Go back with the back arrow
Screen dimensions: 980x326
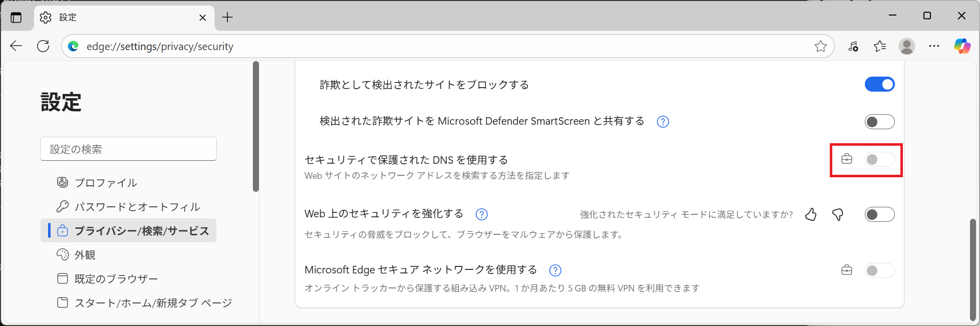(16, 46)
